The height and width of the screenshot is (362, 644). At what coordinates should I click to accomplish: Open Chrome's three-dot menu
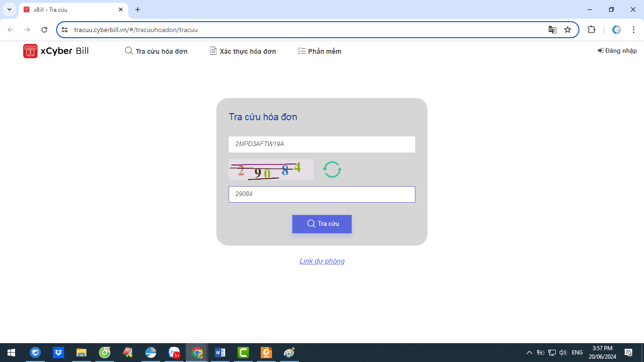pos(633,30)
